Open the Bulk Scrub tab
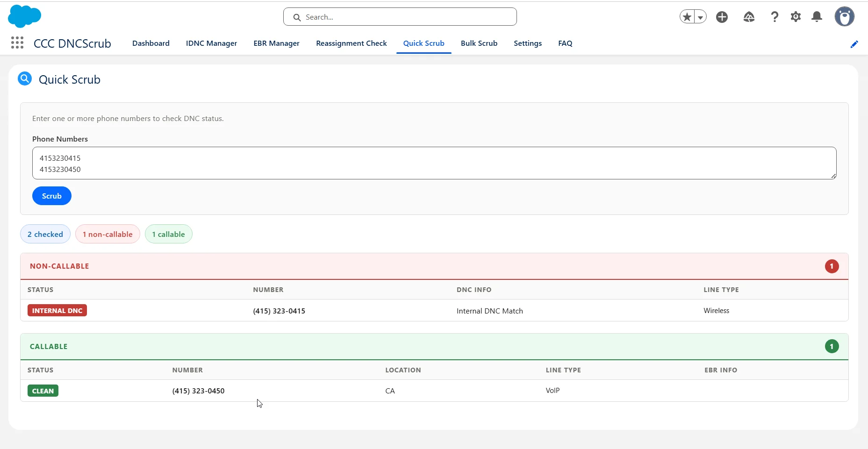The width and height of the screenshot is (868, 449). coord(479,43)
